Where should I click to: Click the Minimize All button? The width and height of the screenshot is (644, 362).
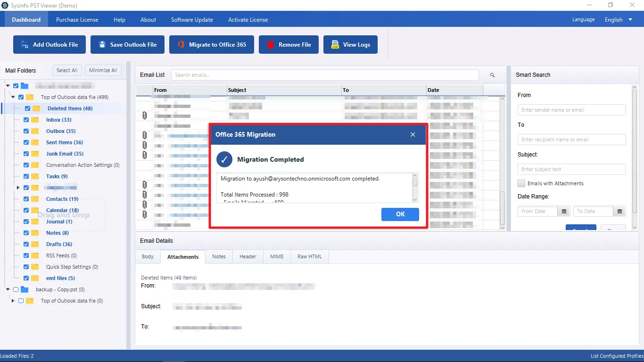103,70
